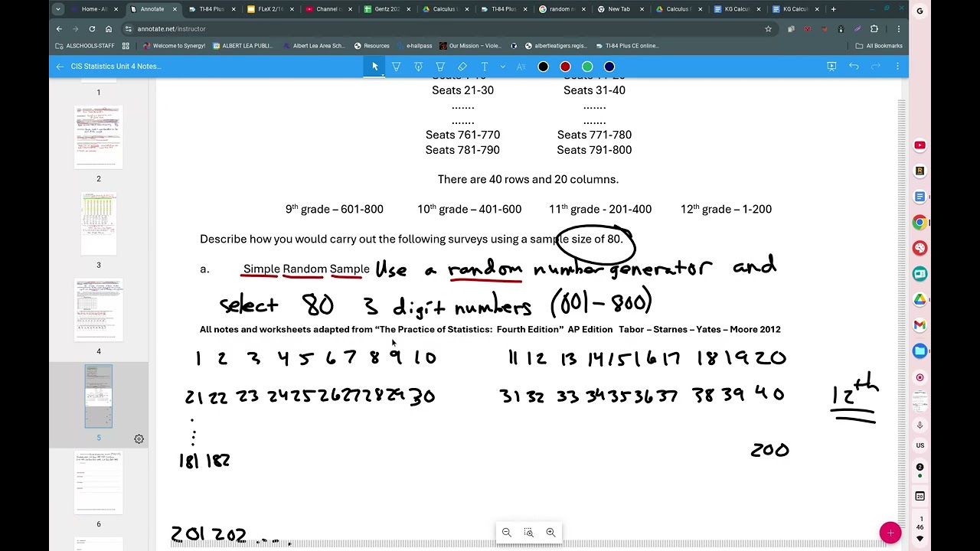The width and height of the screenshot is (980, 551).
Task: Switch to the FLeX 2/16 tab
Action: click(270, 9)
